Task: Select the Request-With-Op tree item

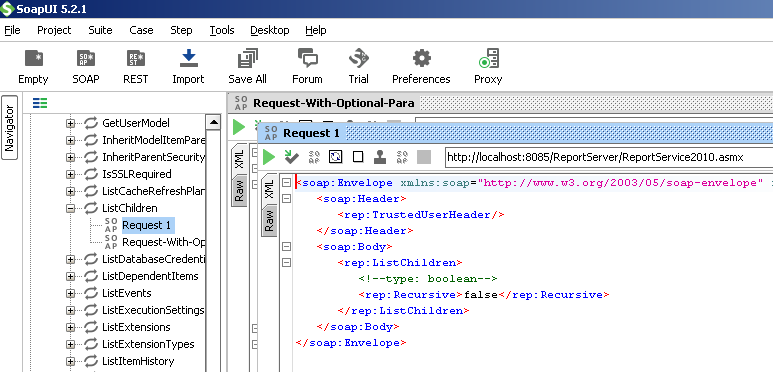Action: (x=164, y=242)
